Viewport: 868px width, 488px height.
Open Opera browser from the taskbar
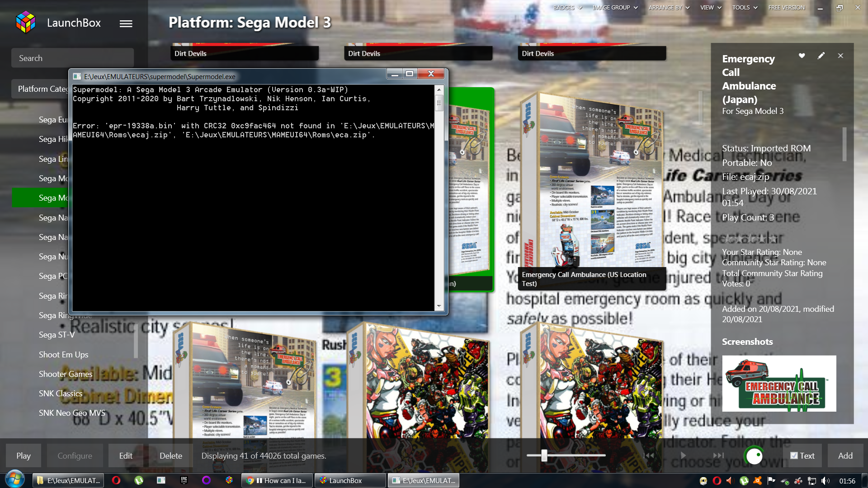point(116,480)
